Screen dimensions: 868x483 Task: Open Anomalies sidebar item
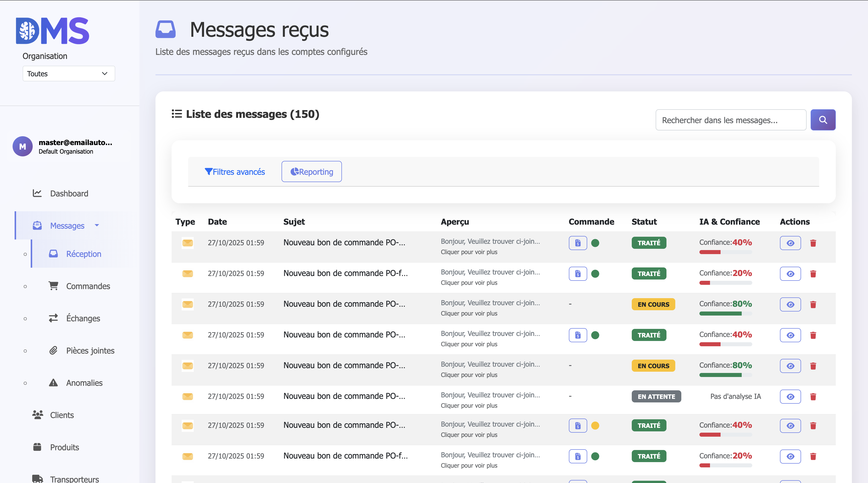point(84,383)
